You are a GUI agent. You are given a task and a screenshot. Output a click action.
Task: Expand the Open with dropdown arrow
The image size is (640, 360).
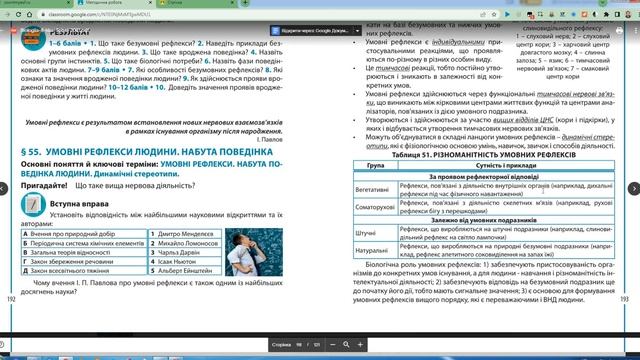pos(357,31)
